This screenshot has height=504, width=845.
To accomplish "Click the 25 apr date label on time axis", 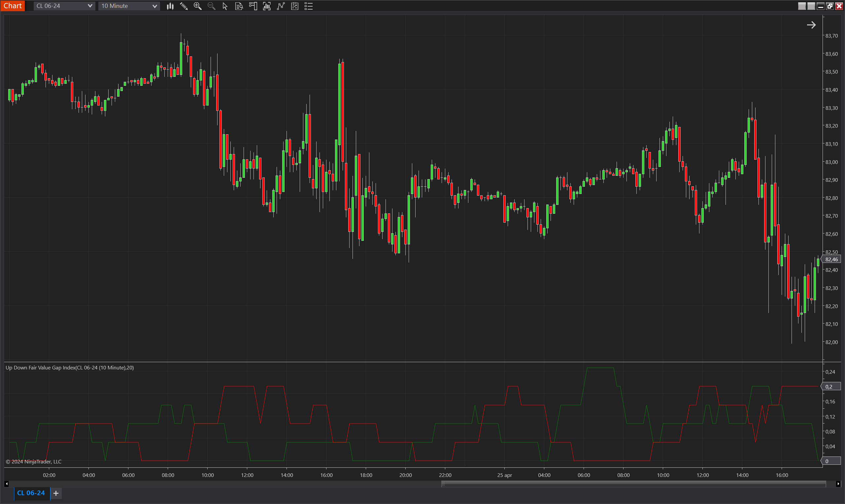I will click(504, 475).
